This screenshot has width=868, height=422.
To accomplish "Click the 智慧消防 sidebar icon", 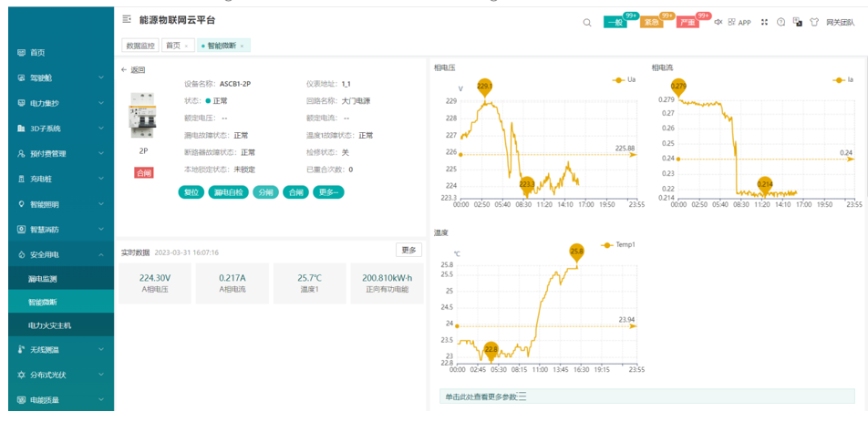I will tap(22, 229).
